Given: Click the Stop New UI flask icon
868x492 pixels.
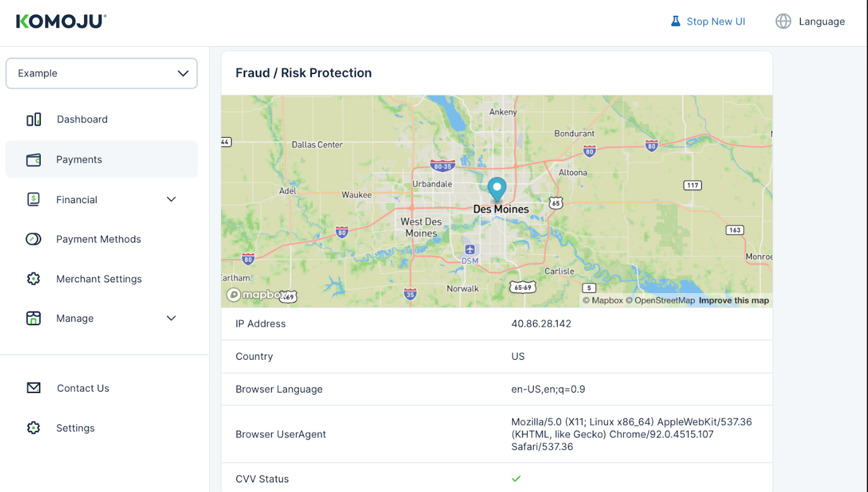Looking at the screenshot, I should tap(676, 21).
